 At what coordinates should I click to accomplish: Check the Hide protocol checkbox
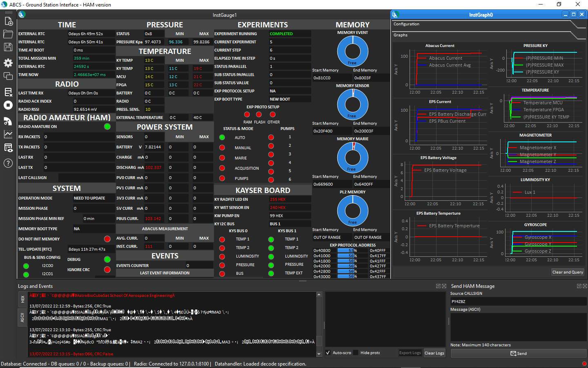[356, 353]
